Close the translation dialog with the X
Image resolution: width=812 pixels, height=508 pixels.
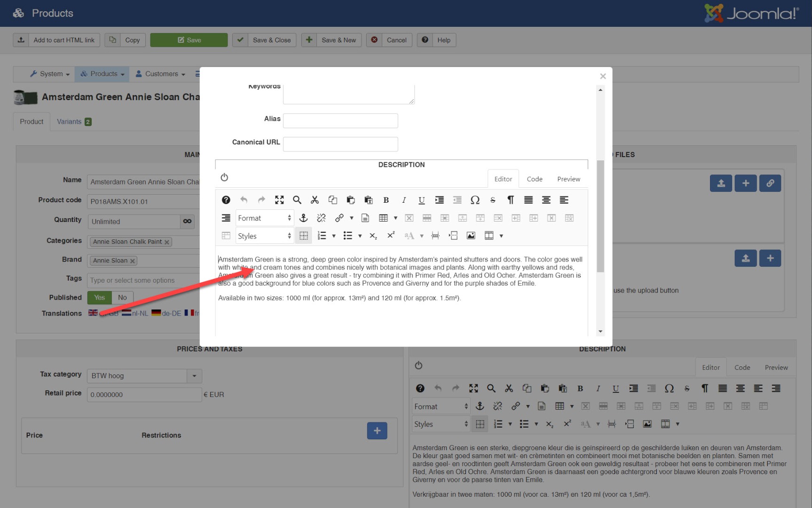click(x=603, y=76)
